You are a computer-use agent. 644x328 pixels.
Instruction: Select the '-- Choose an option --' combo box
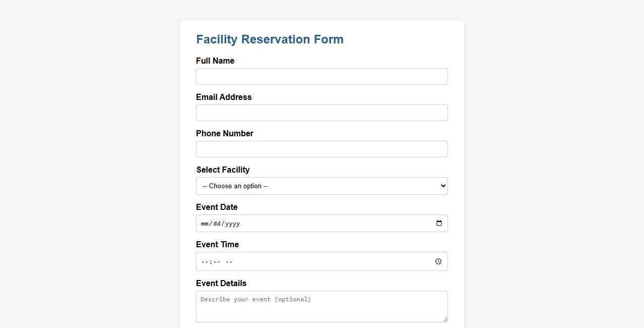click(322, 186)
